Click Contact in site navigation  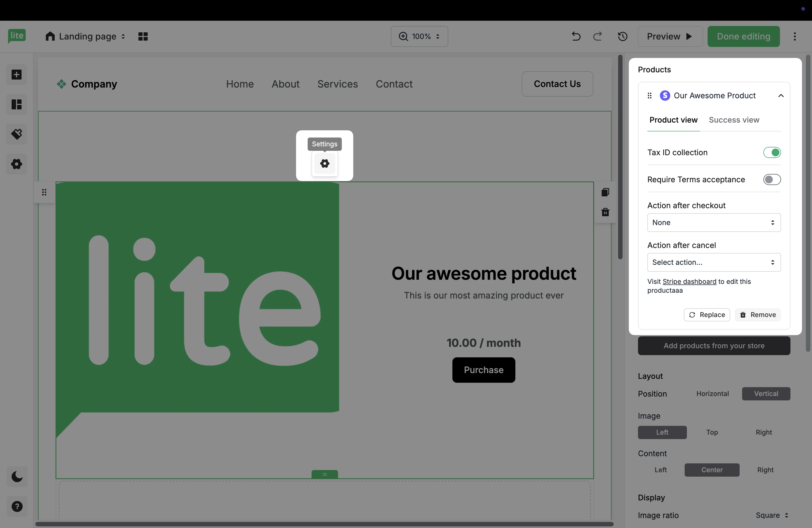(x=394, y=84)
